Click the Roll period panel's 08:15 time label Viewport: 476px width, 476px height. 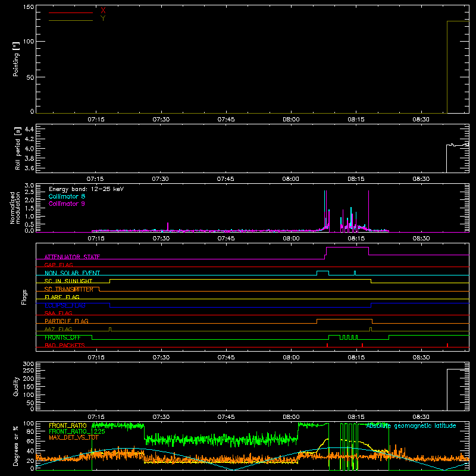point(356,179)
